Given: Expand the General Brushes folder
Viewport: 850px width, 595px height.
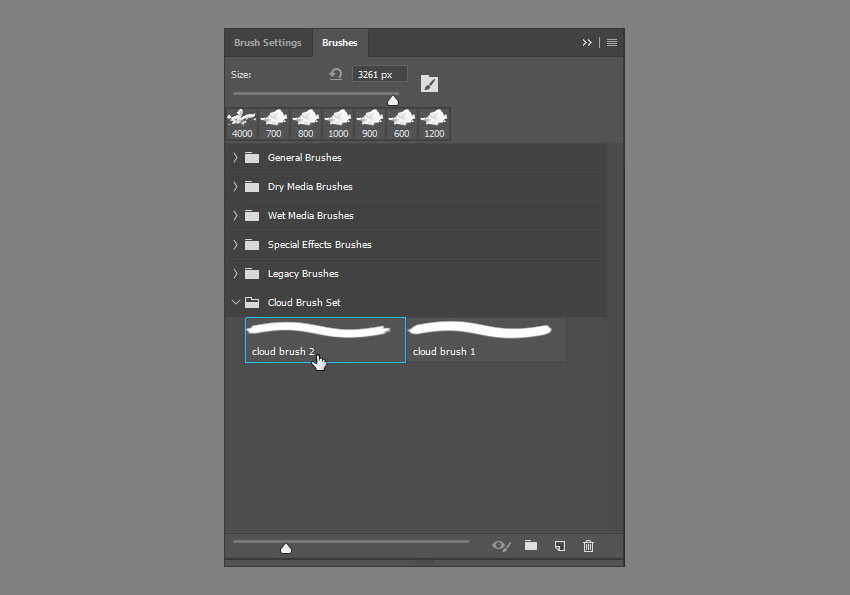Looking at the screenshot, I should pos(236,158).
